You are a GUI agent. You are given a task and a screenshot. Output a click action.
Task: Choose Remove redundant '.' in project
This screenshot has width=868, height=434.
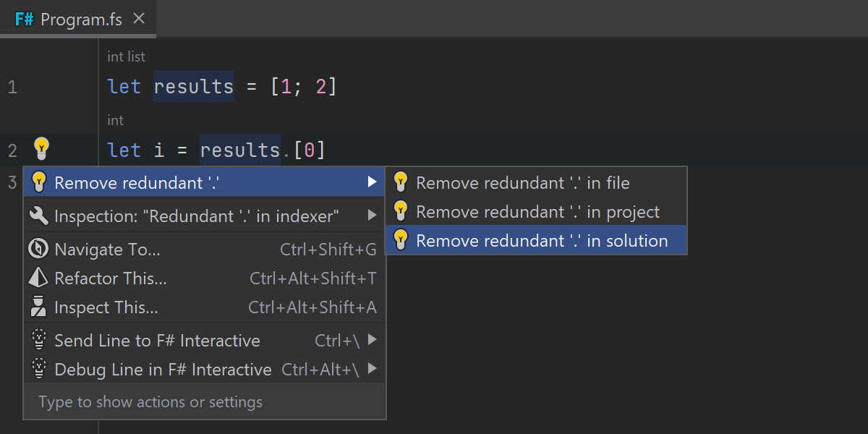pos(537,212)
